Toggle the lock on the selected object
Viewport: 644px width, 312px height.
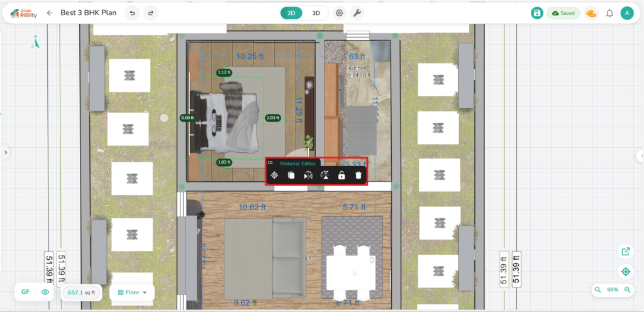pos(341,175)
